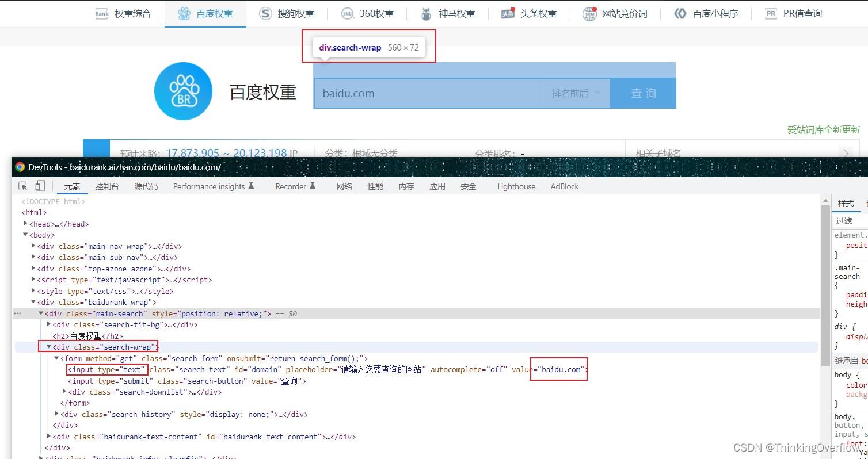This screenshot has height=459, width=868.
Task: Click the 神马权重 icon
Action: (426, 14)
